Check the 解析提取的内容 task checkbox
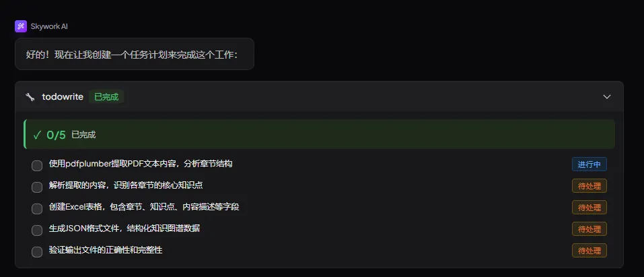Viewport: 644px width, 277px height. [37, 187]
